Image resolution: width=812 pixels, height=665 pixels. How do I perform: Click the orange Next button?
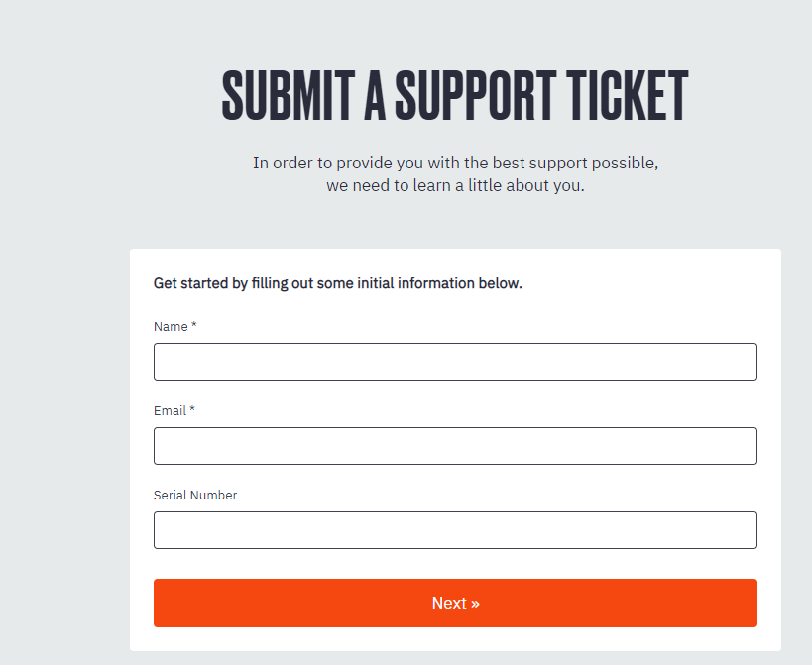coord(455,603)
